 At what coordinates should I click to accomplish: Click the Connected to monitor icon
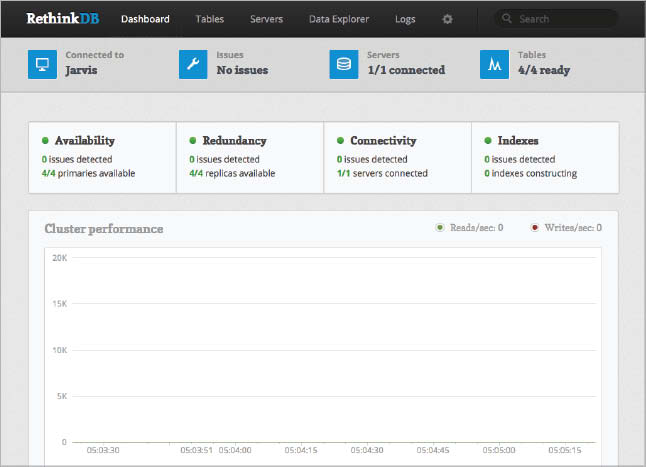[43, 63]
